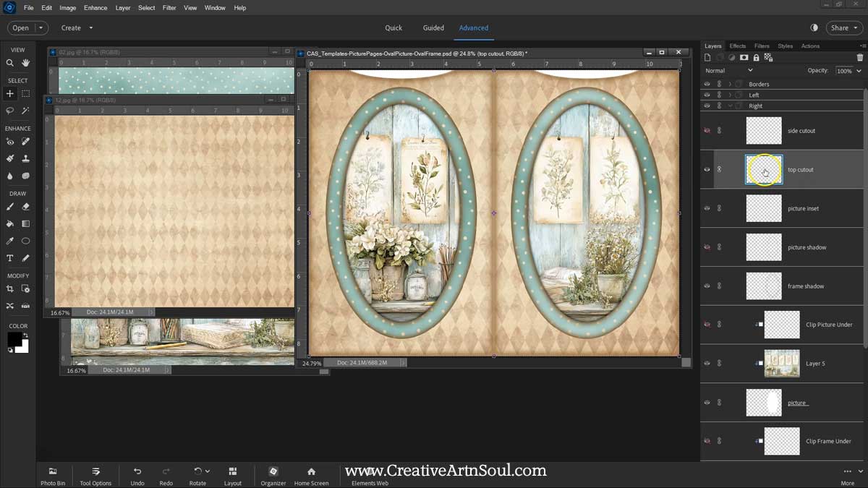Viewport: 868px width, 488px height.
Task: Select the Sponge tool
Action: [26, 176]
